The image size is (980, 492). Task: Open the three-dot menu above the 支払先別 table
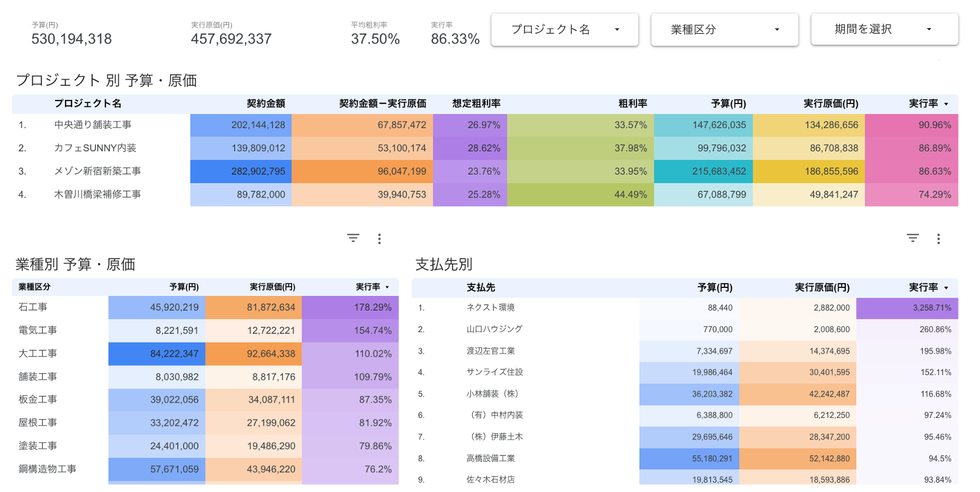[938, 239]
